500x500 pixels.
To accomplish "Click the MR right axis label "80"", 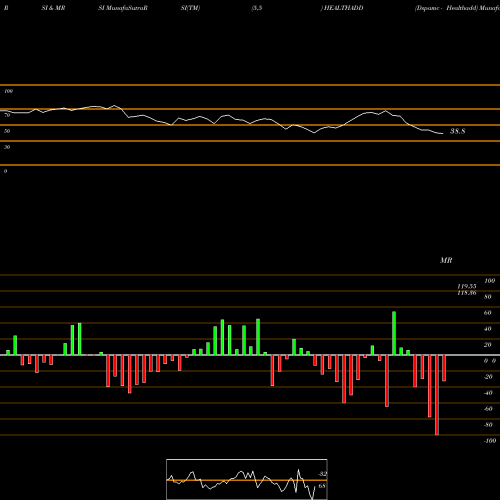I will (x=488, y=297).
